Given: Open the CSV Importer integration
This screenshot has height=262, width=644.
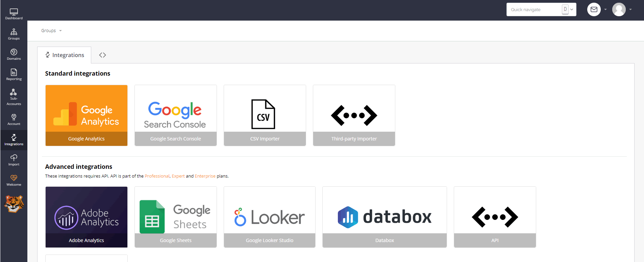Looking at the screenshot, I should [x=265, y=115].
